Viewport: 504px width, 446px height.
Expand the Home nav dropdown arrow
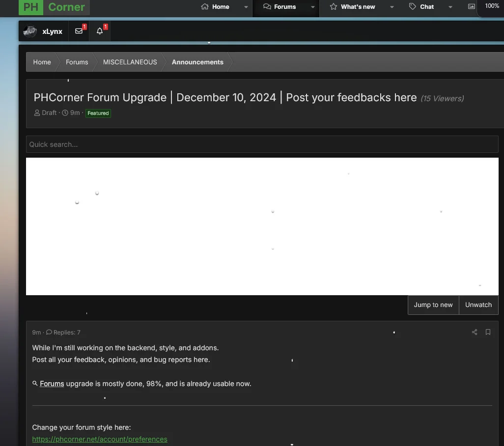point(246,7)
